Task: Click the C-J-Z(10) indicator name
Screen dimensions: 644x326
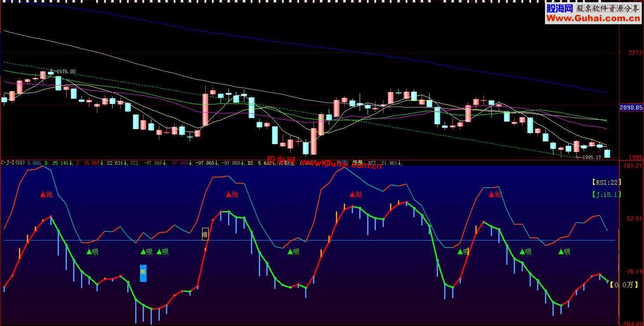Action: click(x=12, y=163)
